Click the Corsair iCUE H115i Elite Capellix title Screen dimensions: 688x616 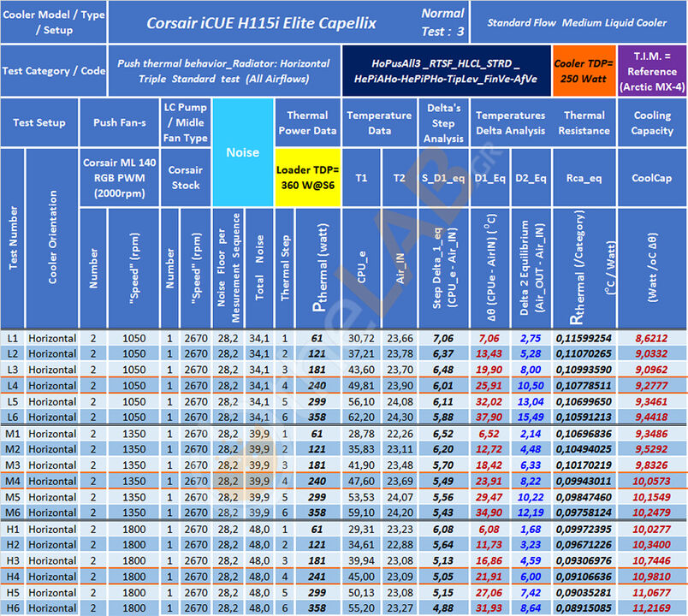pos(261,23)
